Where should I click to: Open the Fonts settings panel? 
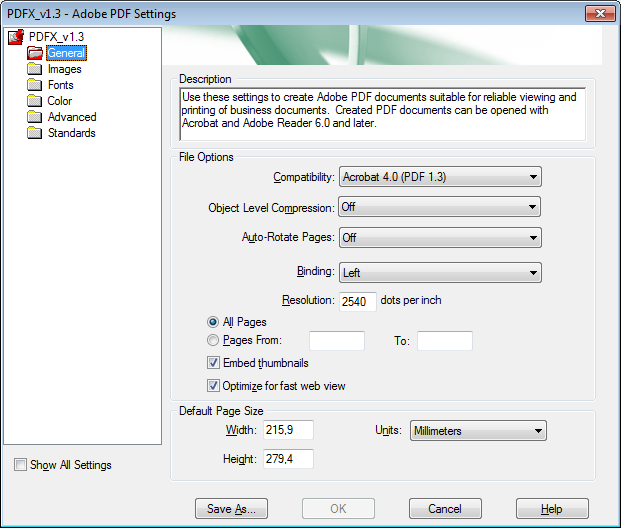tap(61, 85)
